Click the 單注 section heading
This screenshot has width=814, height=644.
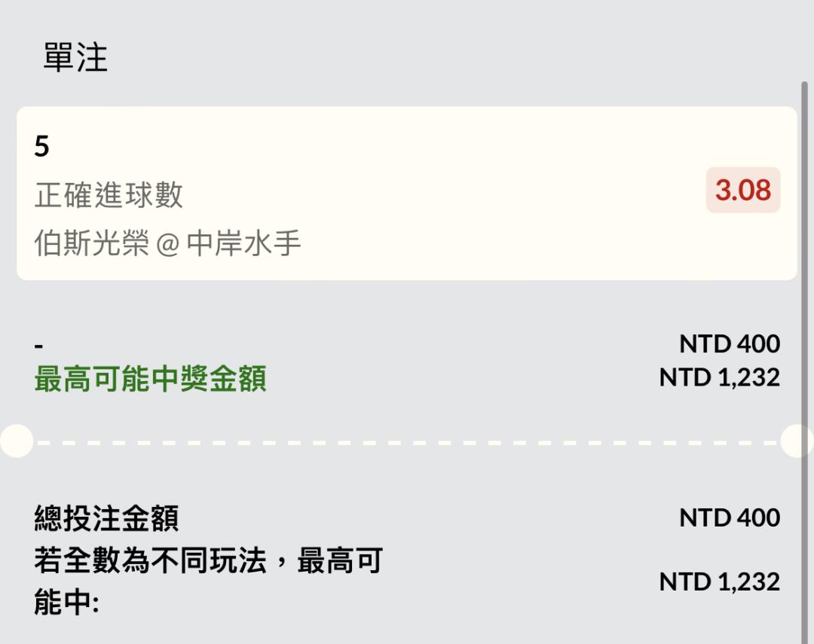[75, 57]
